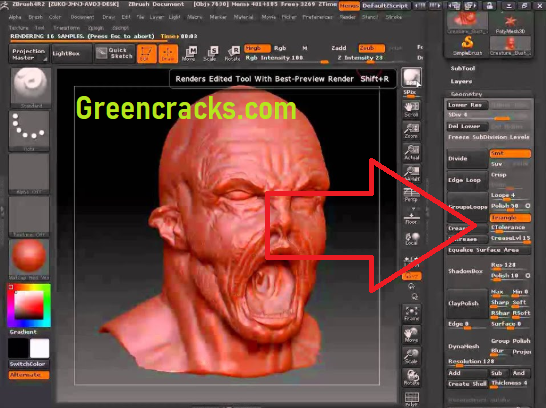Click the Del Lower button
Image resolution: width=546 pixels, height=408 pixels.
(x=467, y=126)
